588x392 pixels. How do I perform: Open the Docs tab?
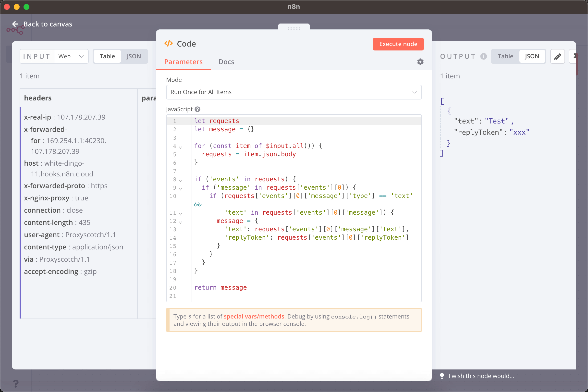226,62
